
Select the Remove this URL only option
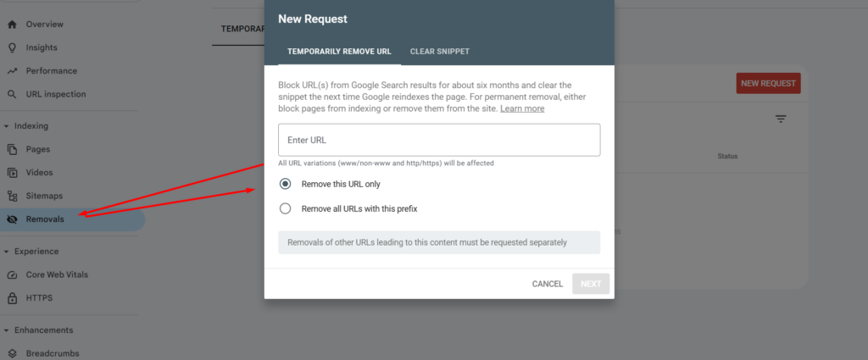(x=286, y=184)
